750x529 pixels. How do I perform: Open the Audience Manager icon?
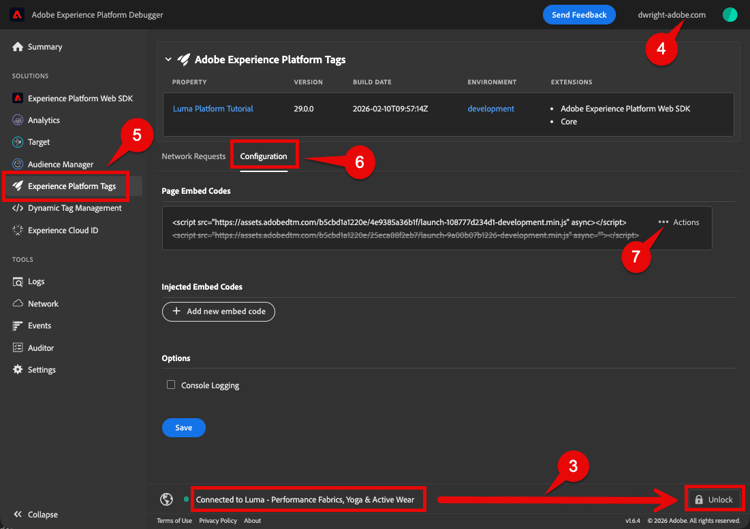(x=18, y=164)
